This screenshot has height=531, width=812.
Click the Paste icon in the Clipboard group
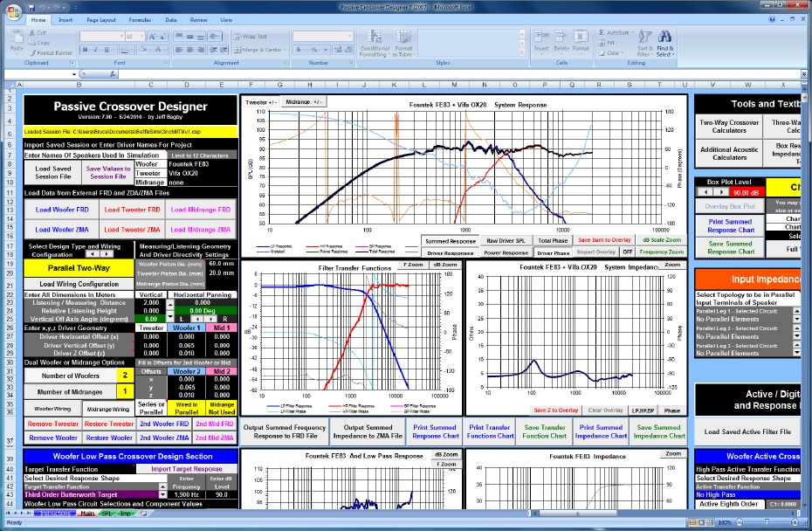[x=17, y=38]
